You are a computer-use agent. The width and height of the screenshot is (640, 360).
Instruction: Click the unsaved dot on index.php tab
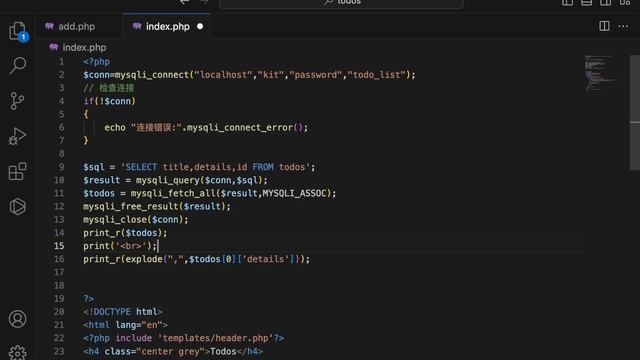pyautogui.click(x=200, y=26)
